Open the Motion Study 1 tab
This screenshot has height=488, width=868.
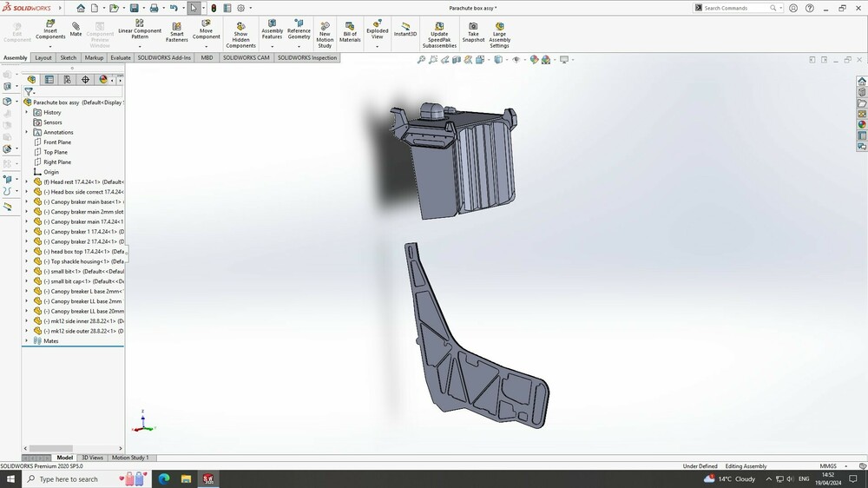[130, 458]
